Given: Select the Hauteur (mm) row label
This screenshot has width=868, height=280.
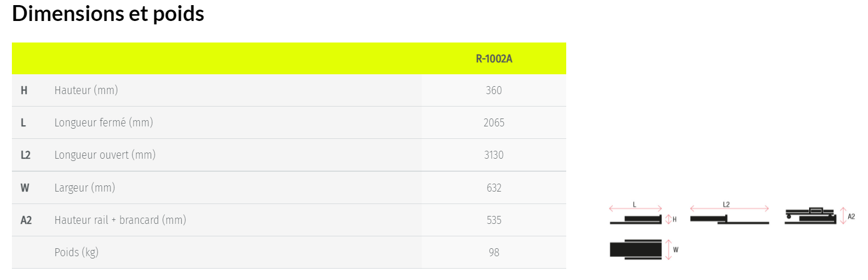Looking at the screenshot, I should tap(86, 90).
